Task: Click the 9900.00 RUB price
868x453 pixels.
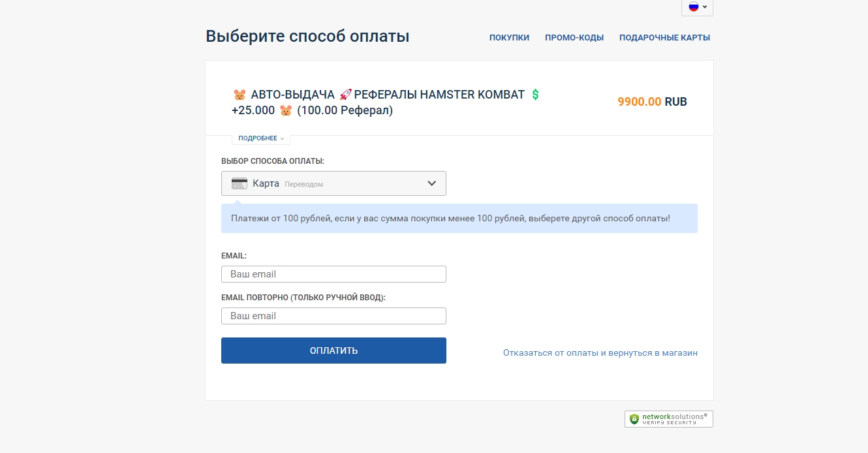Action: [652, 102]
